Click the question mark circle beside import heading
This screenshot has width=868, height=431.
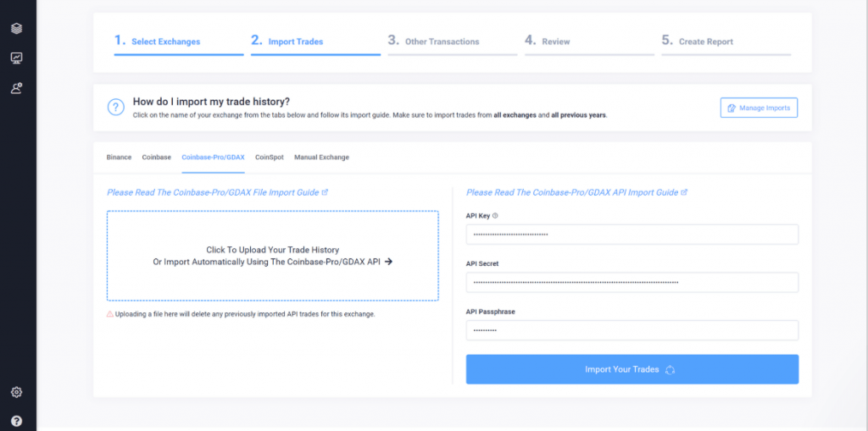tap(115, 108)
